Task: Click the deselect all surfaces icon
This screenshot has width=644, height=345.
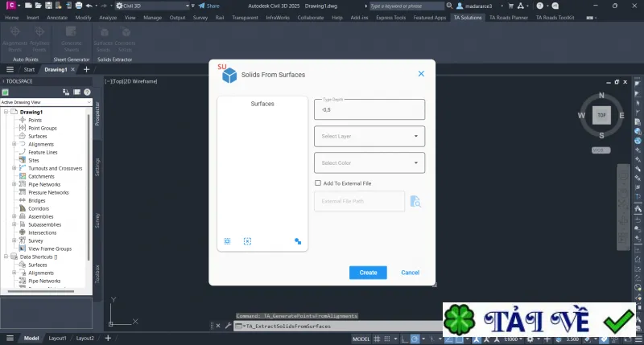Action: pyautogui.click(x=247, y=241)
